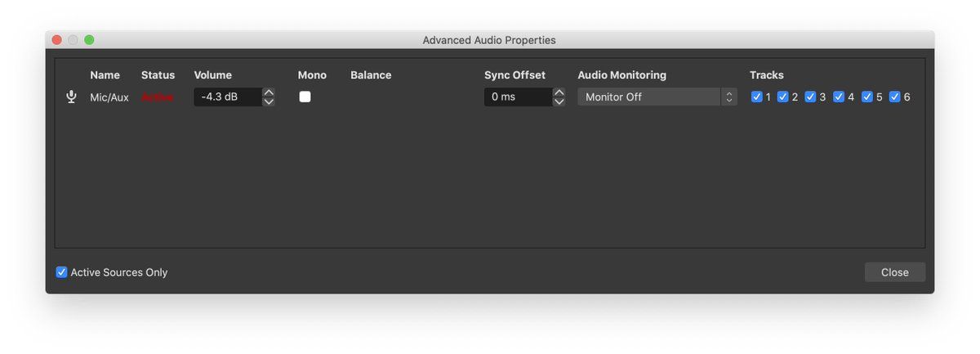Click the green zoom window button

(89, 39)
